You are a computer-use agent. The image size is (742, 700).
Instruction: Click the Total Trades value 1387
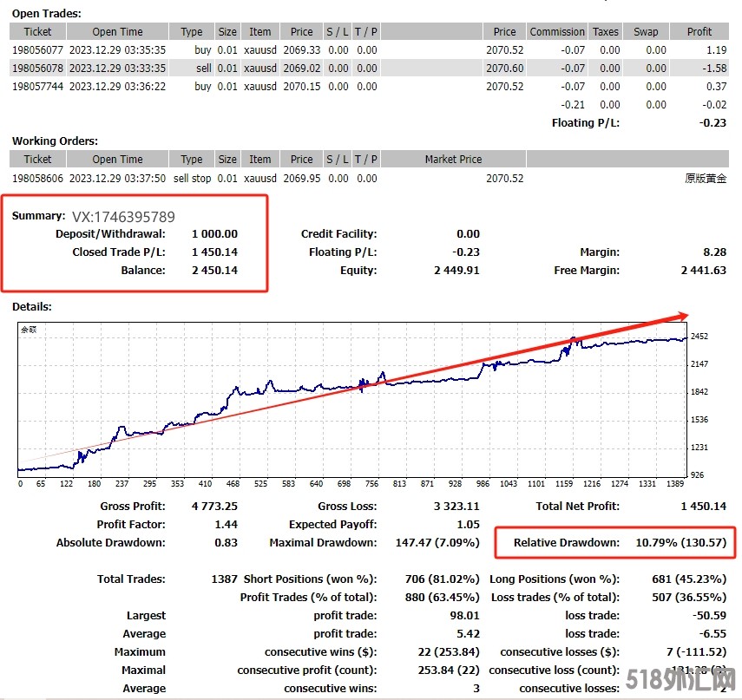(224, 579)
